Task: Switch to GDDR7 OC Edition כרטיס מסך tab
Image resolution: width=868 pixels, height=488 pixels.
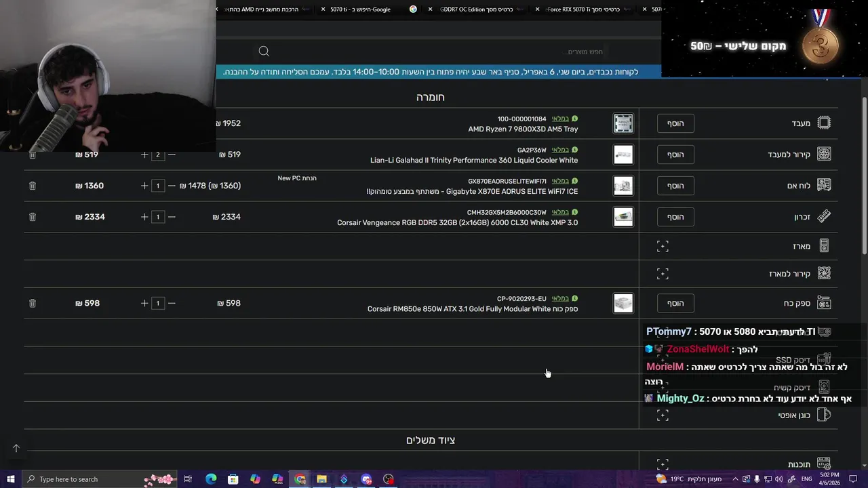Action: (x=476, y=9)
